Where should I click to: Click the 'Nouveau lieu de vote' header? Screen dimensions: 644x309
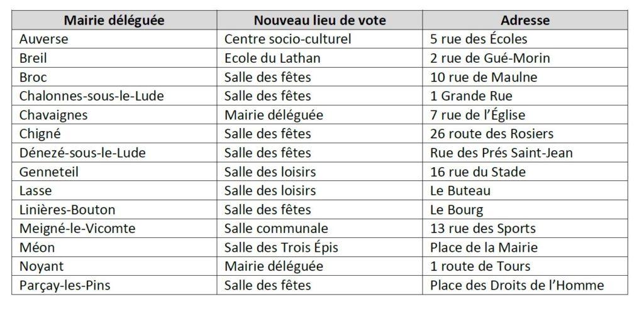coord(319,20)
